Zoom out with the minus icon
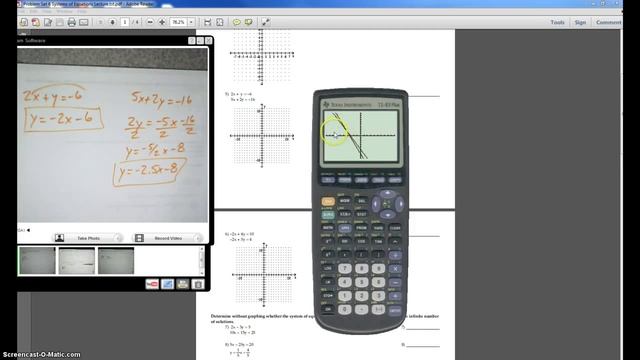The width and height of the screenshot is (640, 360). pos(150,22)
